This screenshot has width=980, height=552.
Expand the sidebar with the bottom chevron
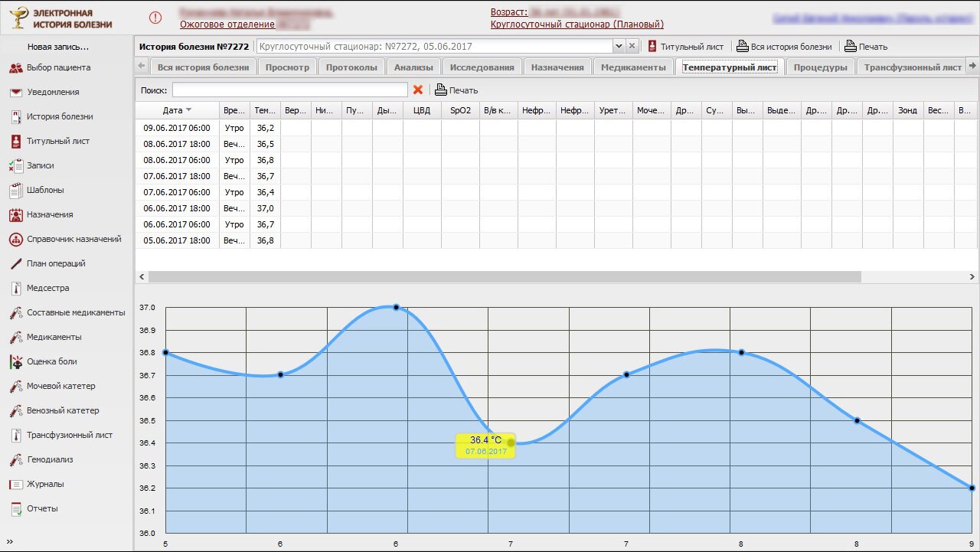point(10,541)
